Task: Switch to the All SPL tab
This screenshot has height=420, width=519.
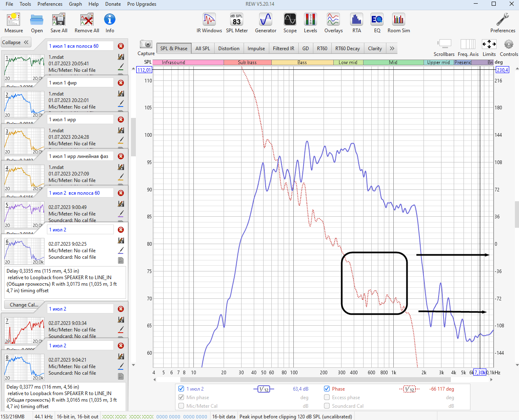Action: [x=203, y=48]
